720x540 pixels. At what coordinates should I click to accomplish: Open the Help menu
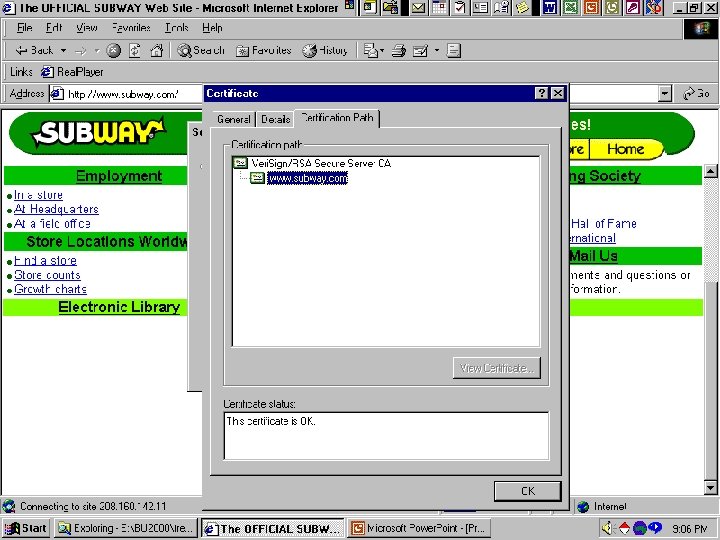point(212,28)
